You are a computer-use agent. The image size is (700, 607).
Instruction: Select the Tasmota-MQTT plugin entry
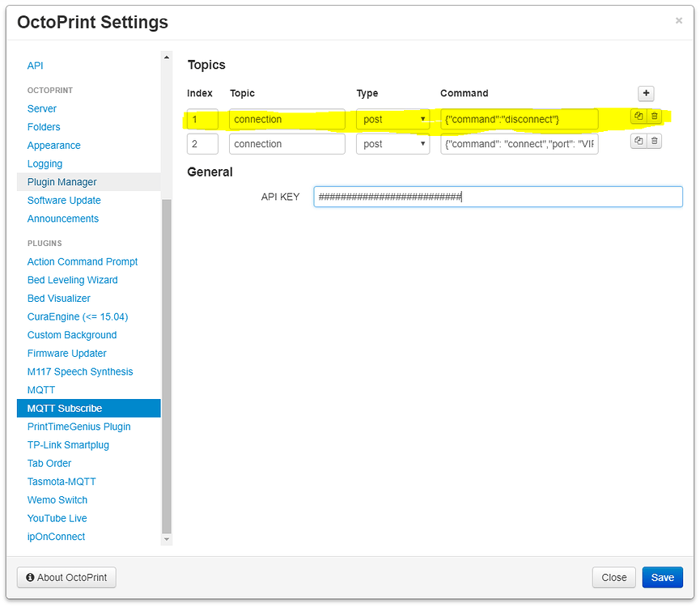(62, 481)
